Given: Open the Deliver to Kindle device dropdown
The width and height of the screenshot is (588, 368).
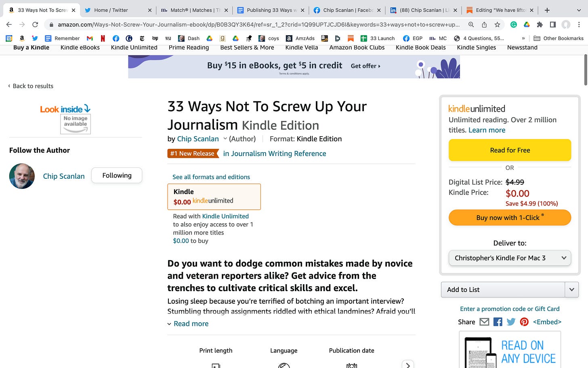Looking at the screenshot, I should pos(510,258).
